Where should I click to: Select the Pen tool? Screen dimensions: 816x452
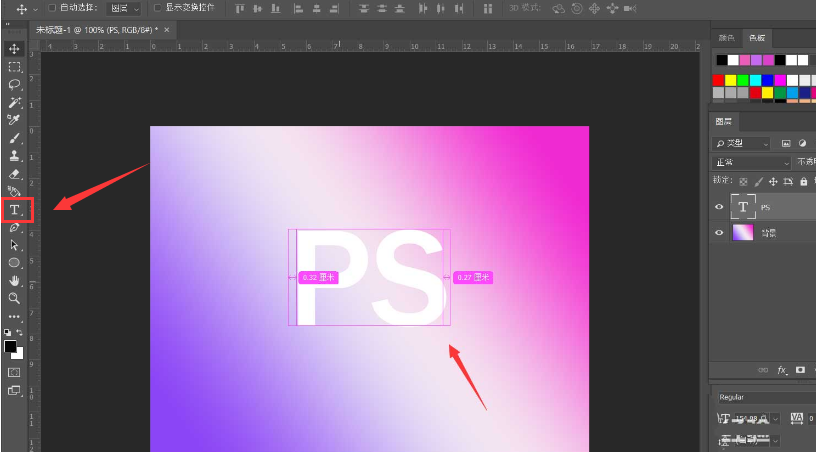tap(14, 228)
